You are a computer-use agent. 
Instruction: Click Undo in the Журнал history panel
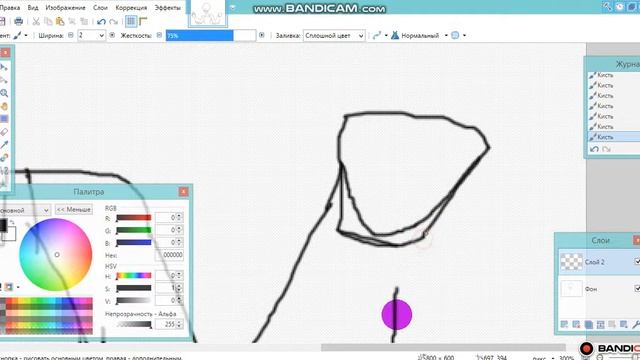594,149
